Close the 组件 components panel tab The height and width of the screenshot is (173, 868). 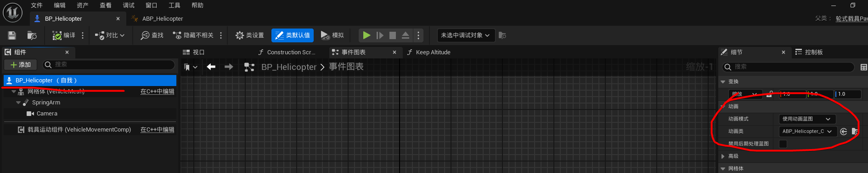pyautogui.click(x=67, y=52)
